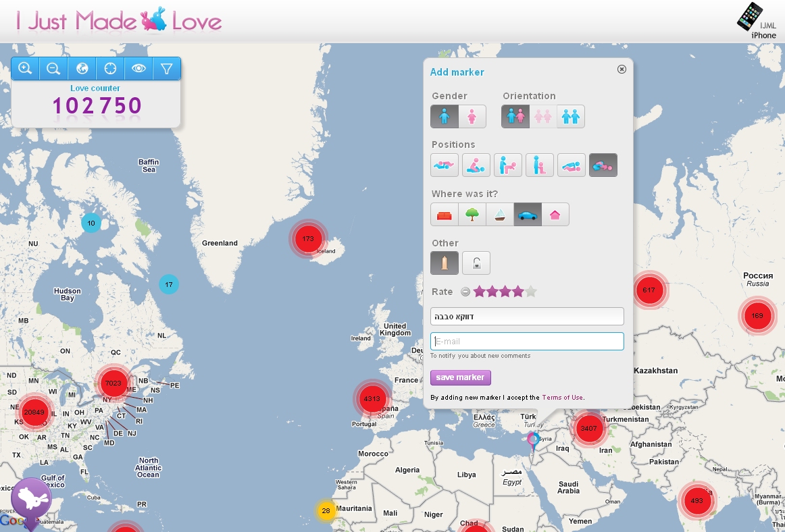Viewport: 785px width, 532px height.
Task: Toggle the open padlock option under Other
Action: coord(476,263)
